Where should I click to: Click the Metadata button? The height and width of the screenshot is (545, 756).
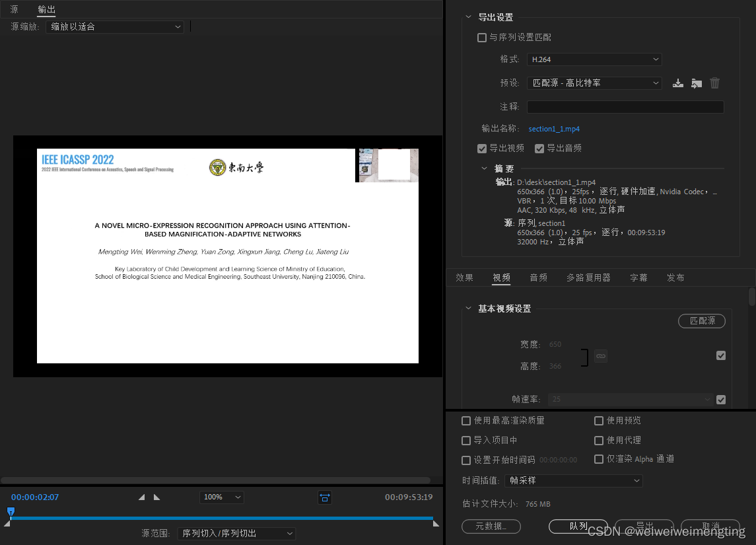click(x=491, y=527)
